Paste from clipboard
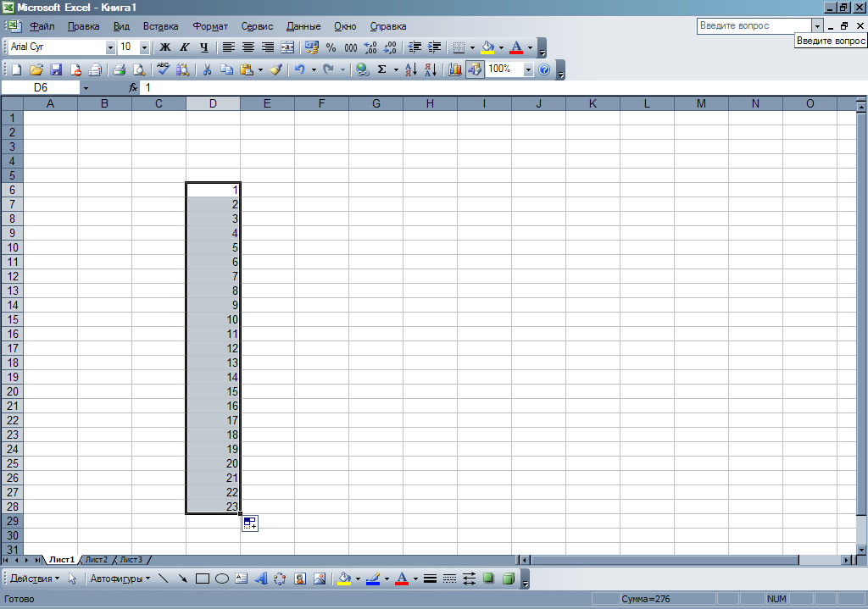Image resolution: width=868 pixels, height=609 pixels. click(x=247, y=69)
